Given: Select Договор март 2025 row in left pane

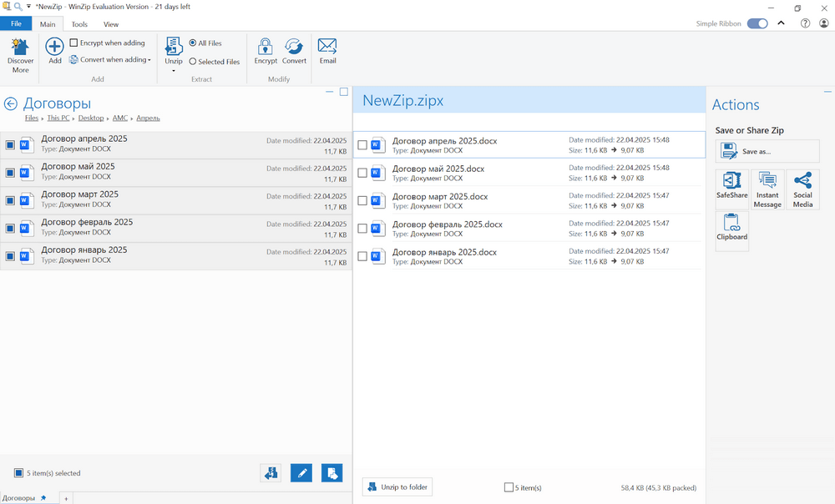Looking at the screenshot, I should (x=175, y=200).
